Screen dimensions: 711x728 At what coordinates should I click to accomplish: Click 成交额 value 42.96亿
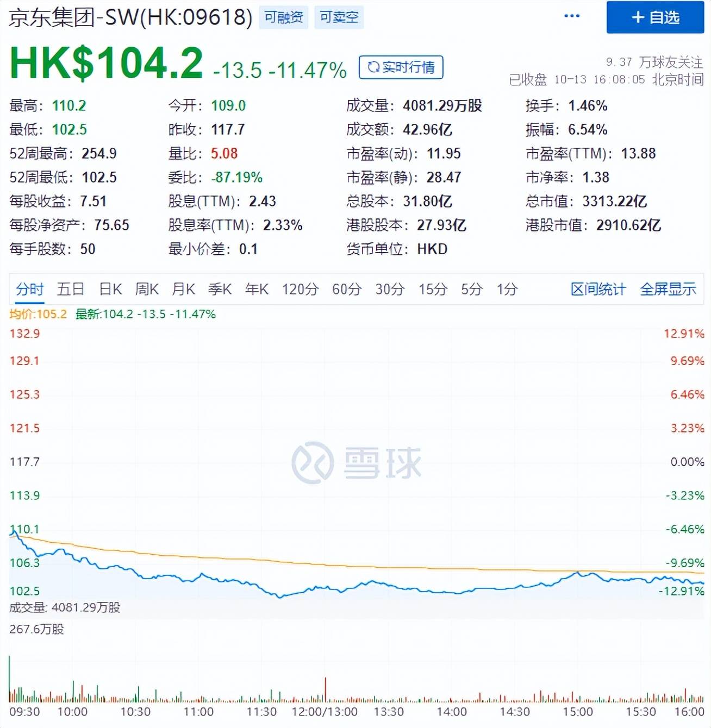[x=427, y=129]
